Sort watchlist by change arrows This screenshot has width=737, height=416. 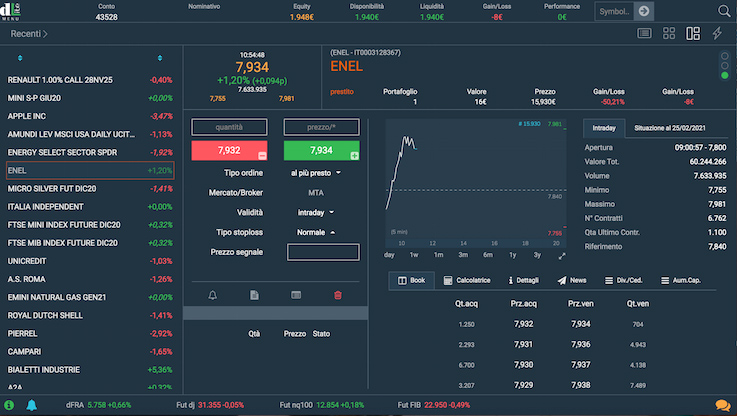[160, 58]
